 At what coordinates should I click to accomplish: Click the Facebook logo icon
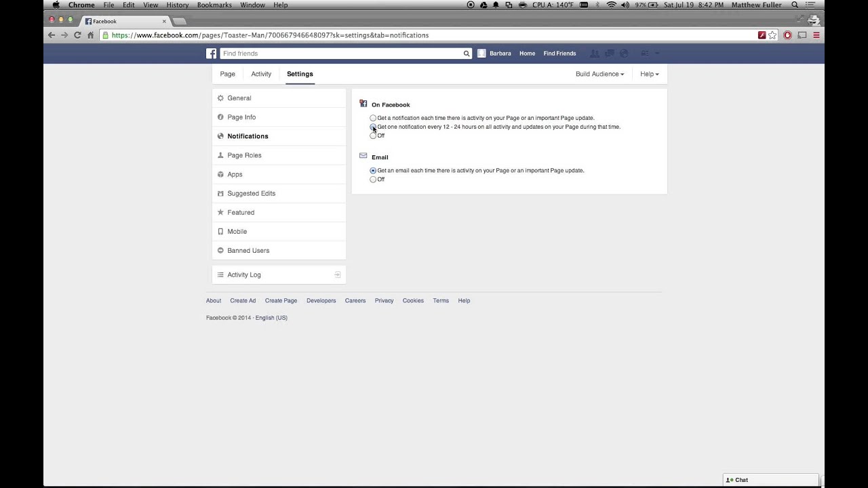click(212, 54)
